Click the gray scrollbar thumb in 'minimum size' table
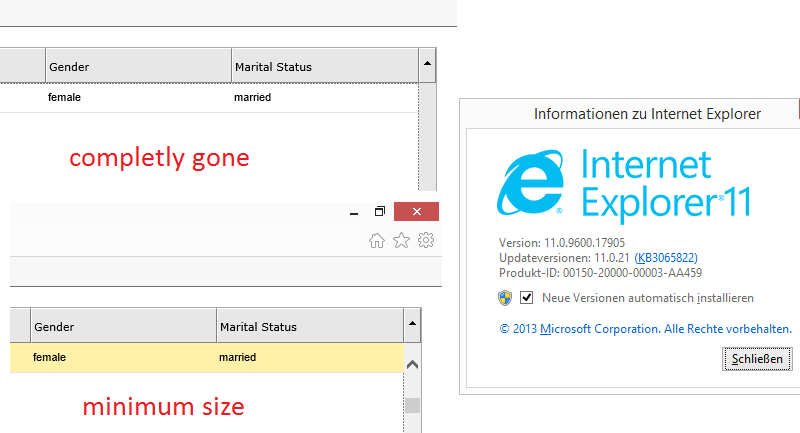 pos(412,405)
